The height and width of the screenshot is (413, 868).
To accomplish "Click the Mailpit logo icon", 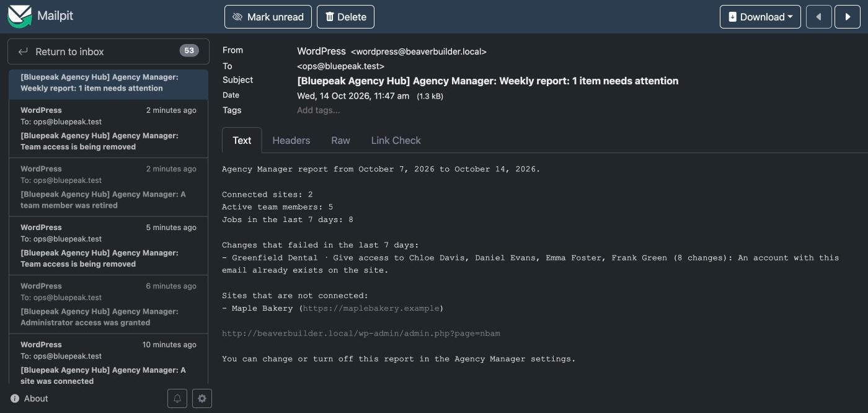I will tap(19, 16).
